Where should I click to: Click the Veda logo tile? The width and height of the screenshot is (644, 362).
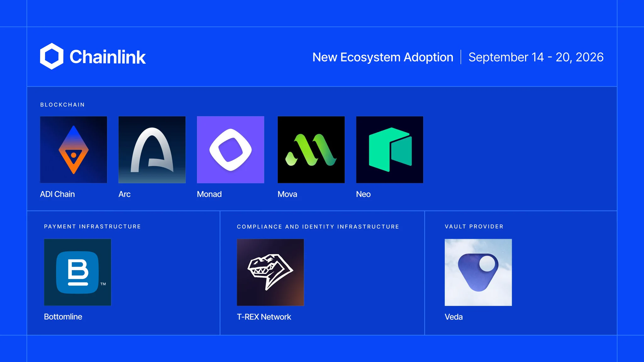coord(478,272)
